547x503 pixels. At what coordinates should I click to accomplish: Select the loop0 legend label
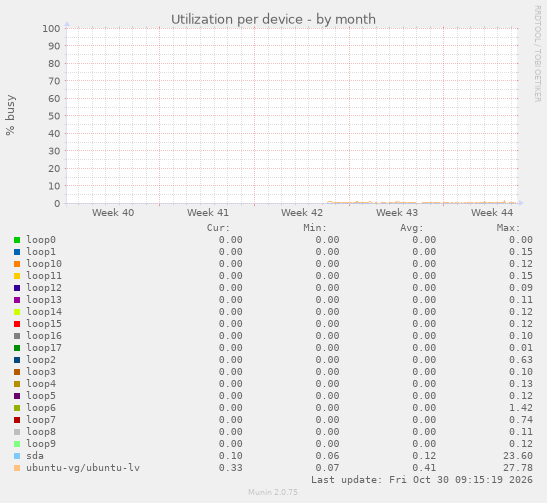click(x=41, y=240)
